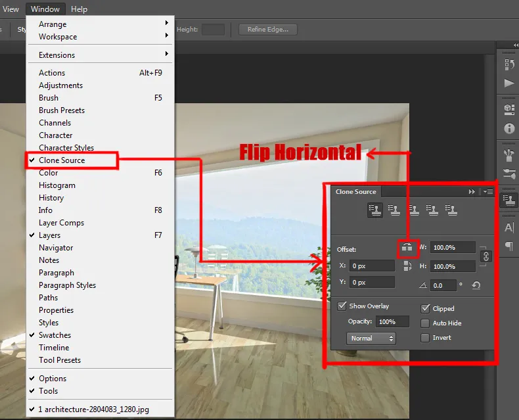Expand the Extensions submenu
Viewport: 519px width, 420px height.
coord(101,55)
